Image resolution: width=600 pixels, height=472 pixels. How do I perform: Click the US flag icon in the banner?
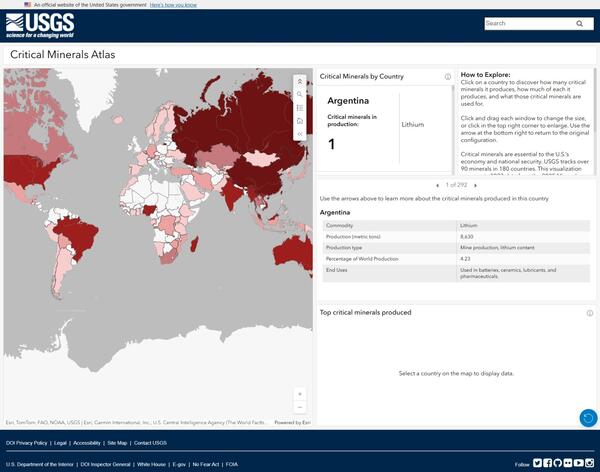(28, 5)
